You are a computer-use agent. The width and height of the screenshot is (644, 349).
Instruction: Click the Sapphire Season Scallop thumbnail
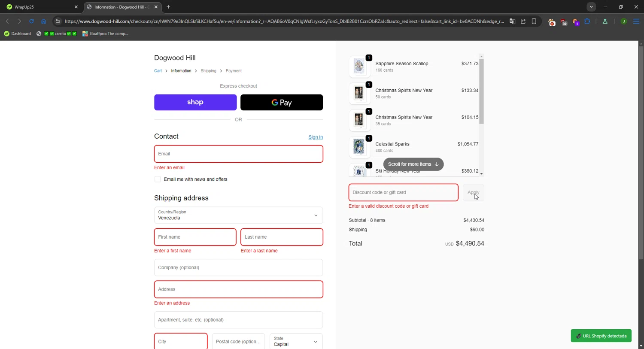coord(359,67)
